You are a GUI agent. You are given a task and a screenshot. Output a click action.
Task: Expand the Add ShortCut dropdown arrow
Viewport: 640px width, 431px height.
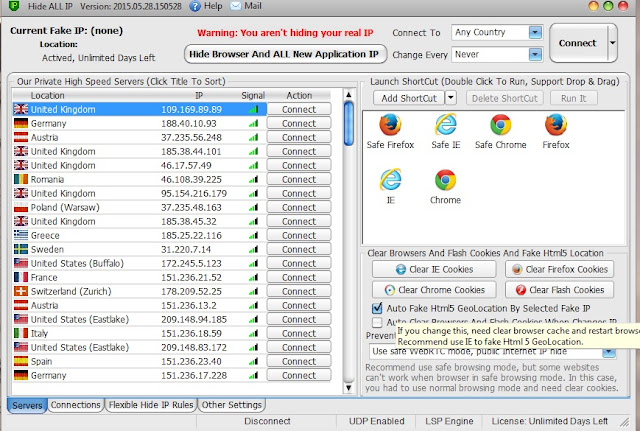[x=450, y=98]
